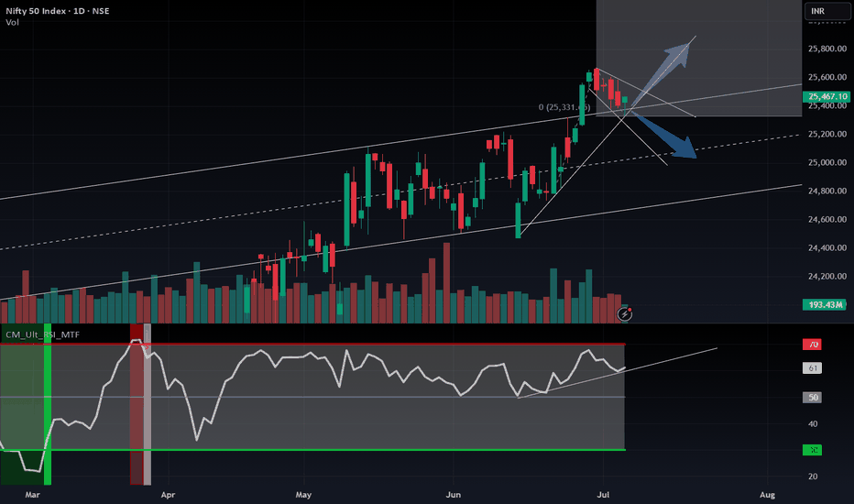Click the Nifty 50 Index chart title
Screen dimensions: 854x504
pyautogui.click(x=57, y=10)
